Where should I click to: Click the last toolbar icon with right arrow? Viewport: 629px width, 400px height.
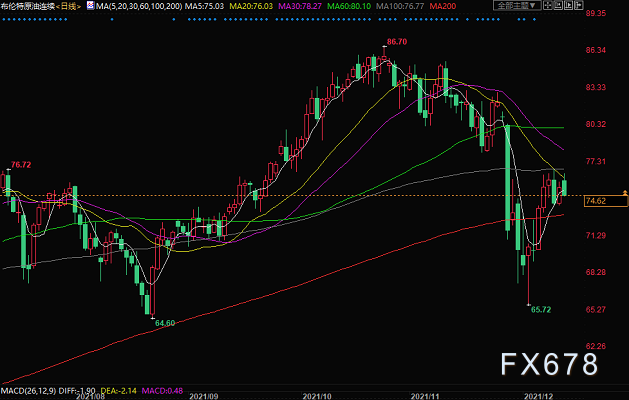pyautogui.click(x=578, y=5)
